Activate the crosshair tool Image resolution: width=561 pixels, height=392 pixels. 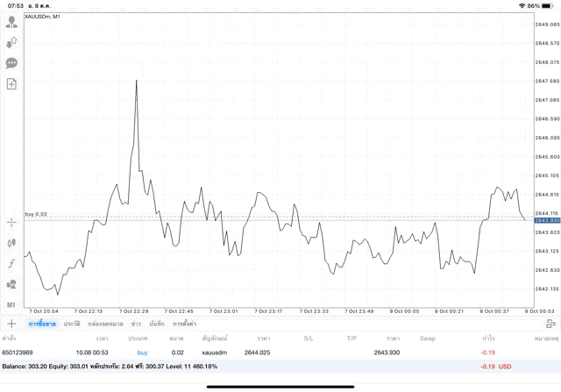click(11, 222)
